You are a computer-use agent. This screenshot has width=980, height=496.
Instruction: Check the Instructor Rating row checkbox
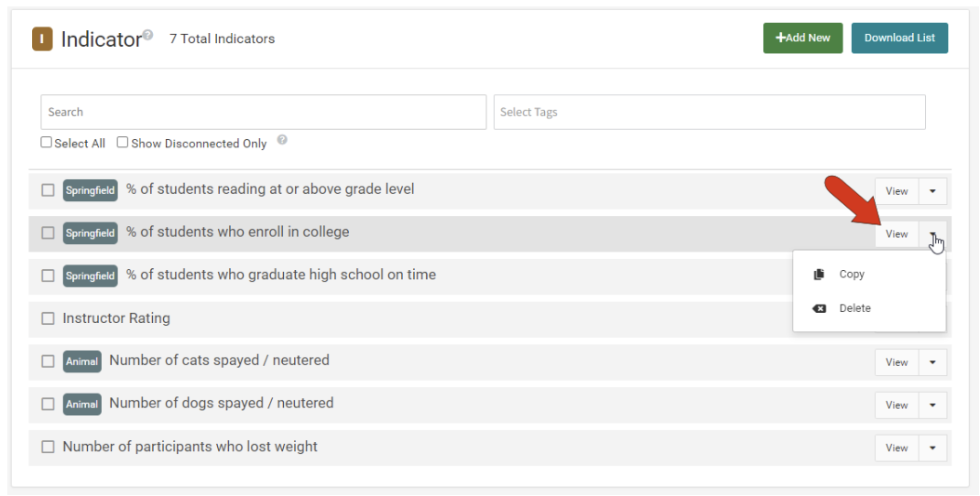pyautogui.click(x=49, y=318)
